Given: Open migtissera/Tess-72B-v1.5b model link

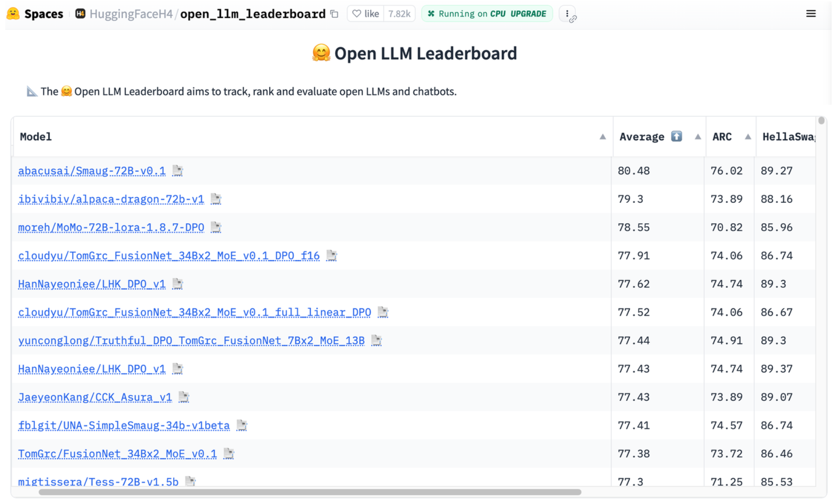Looking at the screenshot, I should click(98, 482).
